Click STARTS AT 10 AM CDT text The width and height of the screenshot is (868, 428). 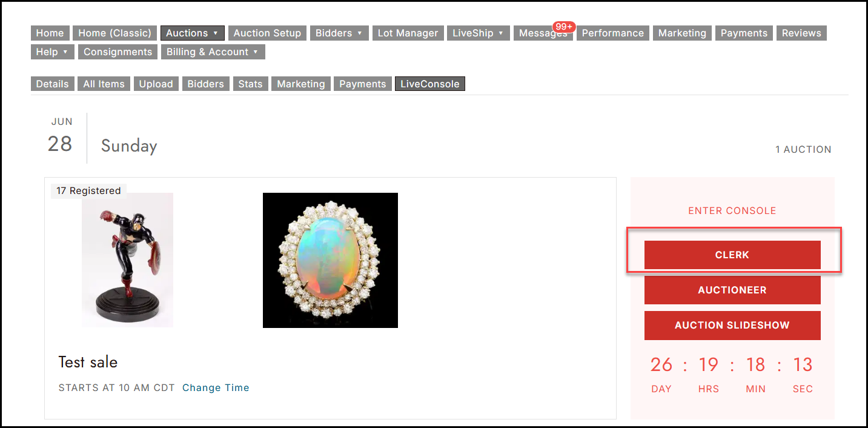(x=116, y=388)
